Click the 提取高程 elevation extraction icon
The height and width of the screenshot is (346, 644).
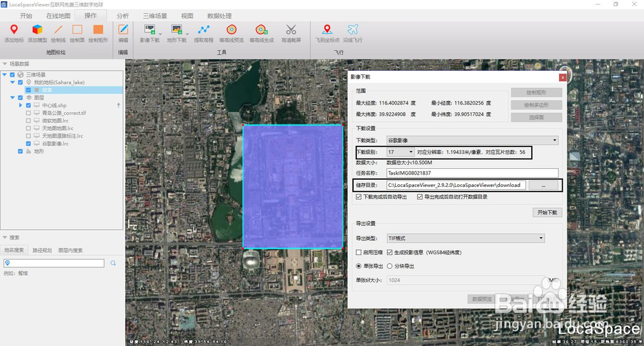(204, 30)
